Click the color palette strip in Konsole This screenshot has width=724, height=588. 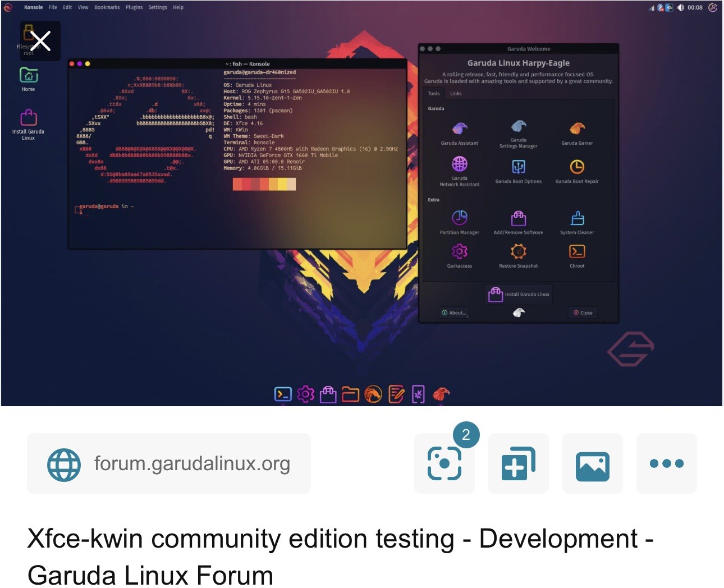tap(264, 184)
